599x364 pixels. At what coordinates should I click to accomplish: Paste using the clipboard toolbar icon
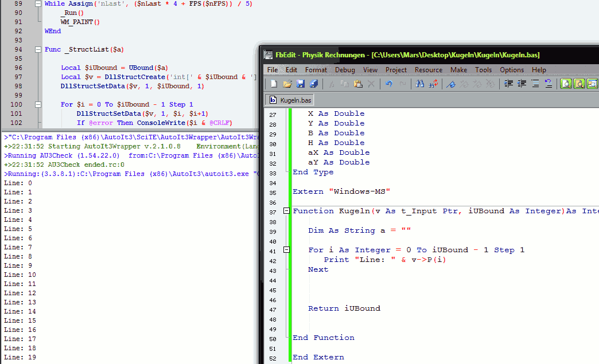358,84
